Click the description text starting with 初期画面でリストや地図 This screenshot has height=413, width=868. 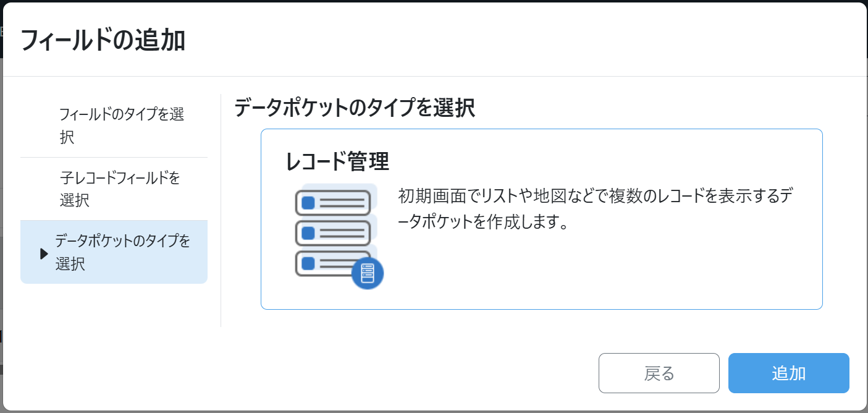tap(596, 210)
